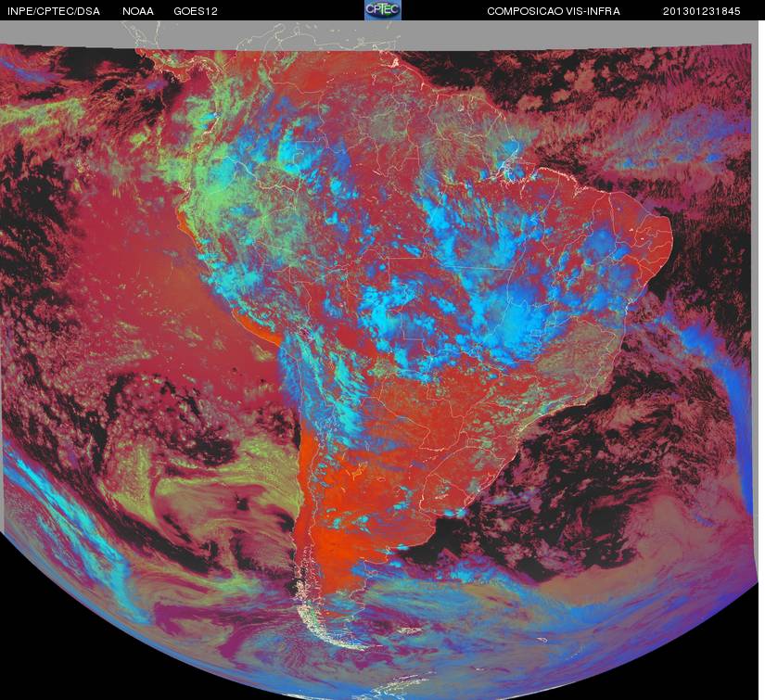This screenshot has width=765, height=700.
Task: Click the 201301231845 timestamp
Action: point(702,11)
